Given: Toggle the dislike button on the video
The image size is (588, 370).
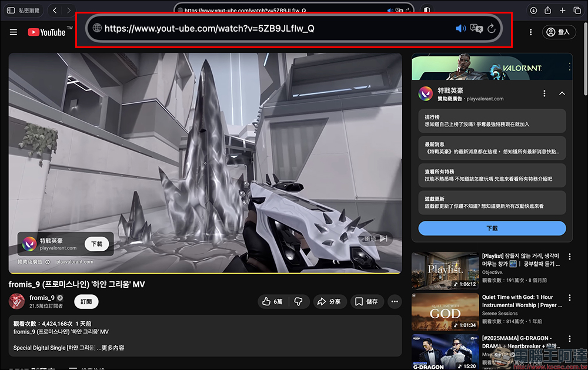Looking at the screenshot, I should click(299, 301).
